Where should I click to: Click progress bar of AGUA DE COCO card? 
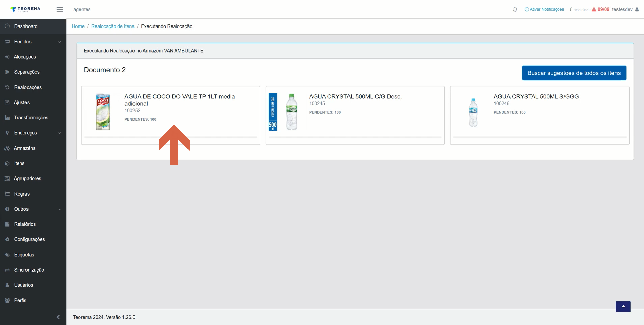[170, 137]
